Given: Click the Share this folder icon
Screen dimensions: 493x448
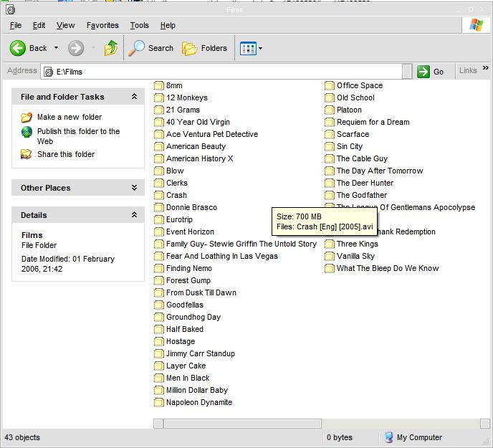Looking at the screenshot, I should [x=27, y=154].
